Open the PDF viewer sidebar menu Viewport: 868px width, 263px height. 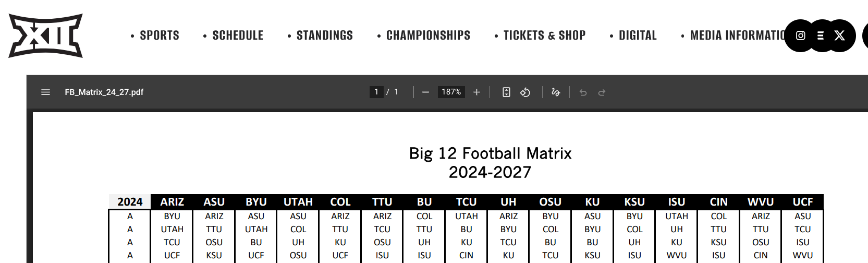[45, 92]
